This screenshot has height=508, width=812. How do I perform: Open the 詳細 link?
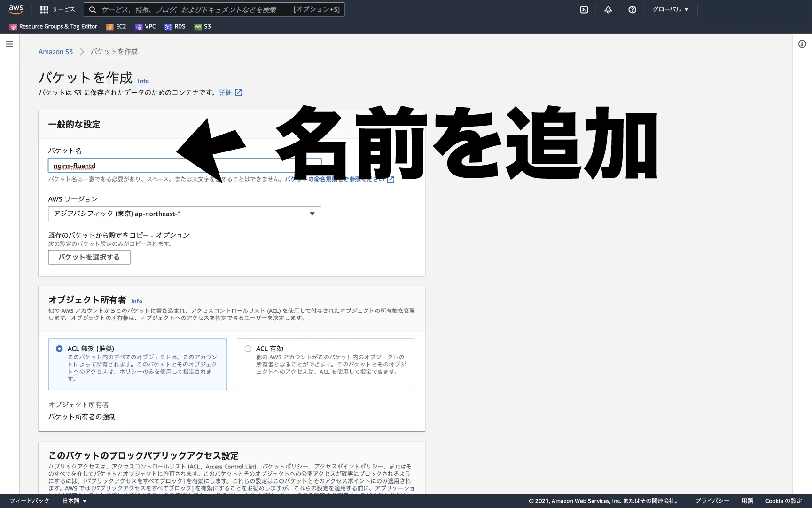[x=225, y=93]
